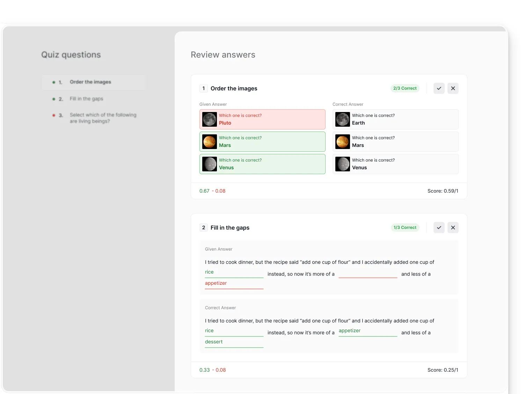Mark question 1 Order the images as correct
532x394 pixels.
[439, 88]
